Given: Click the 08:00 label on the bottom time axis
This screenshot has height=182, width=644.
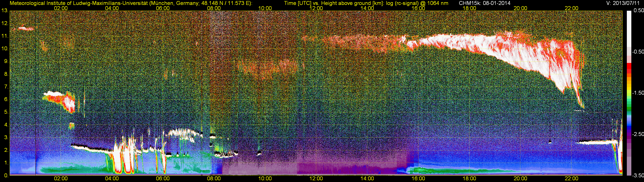Looking at the screenshot, I should 214,179.
